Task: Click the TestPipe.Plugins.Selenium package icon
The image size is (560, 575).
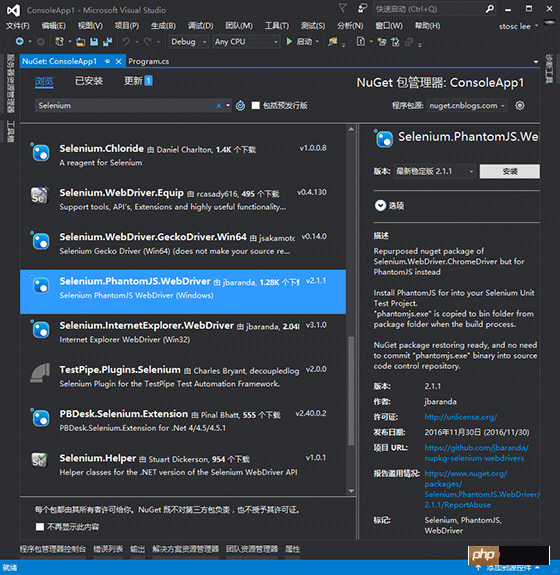Action: [x=40, y=373]
